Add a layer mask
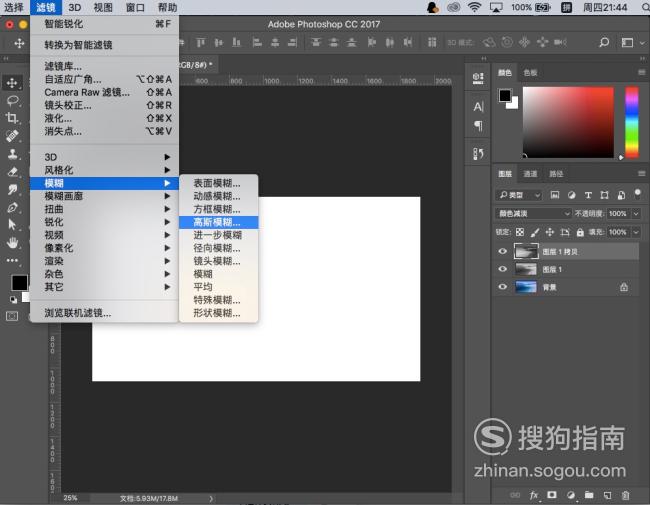 click(x=552, y=495)
